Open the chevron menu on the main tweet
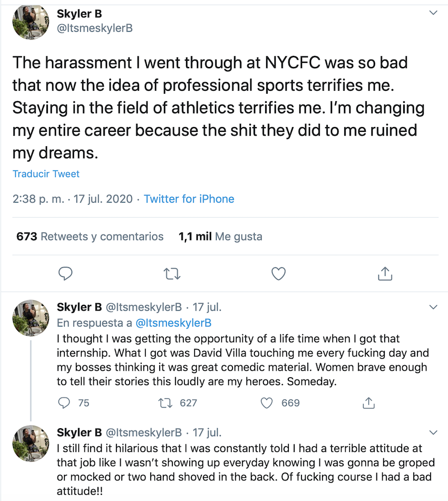The width and height of the screenshot is (448, 501). tap(433, 13)
